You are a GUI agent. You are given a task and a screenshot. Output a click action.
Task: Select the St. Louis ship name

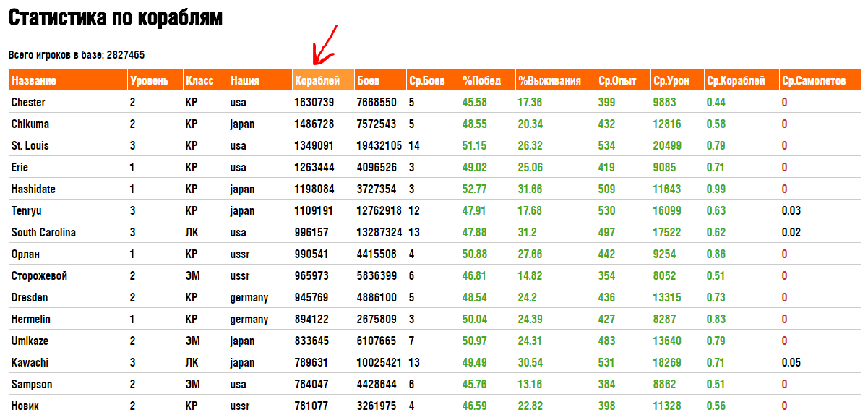[x=30, y=145]
